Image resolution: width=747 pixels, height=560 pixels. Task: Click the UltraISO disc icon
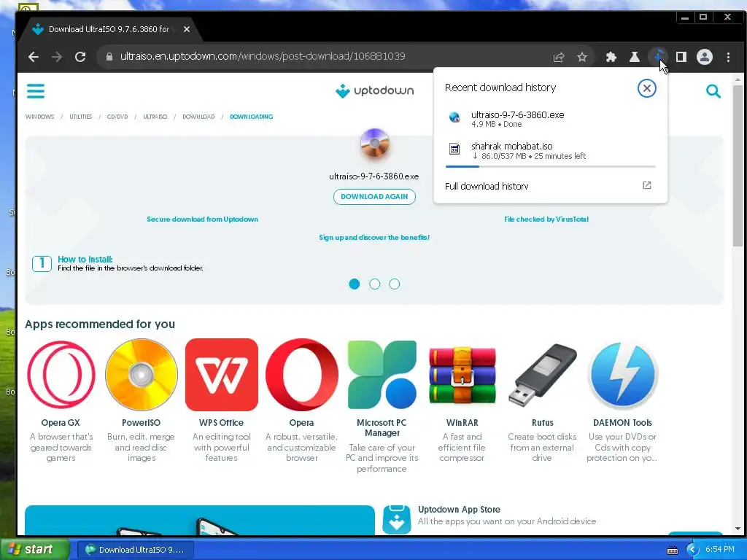[374, 144]
